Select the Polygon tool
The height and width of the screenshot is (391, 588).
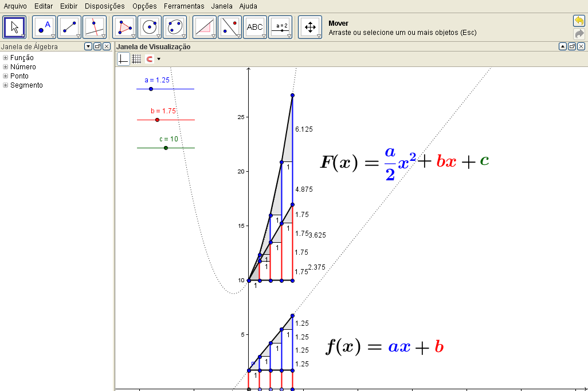(x=124, y=27)
